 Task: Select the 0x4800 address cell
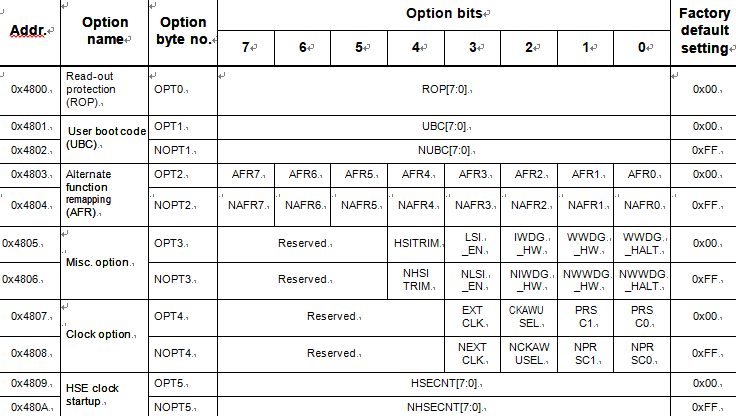pos(30,90)
